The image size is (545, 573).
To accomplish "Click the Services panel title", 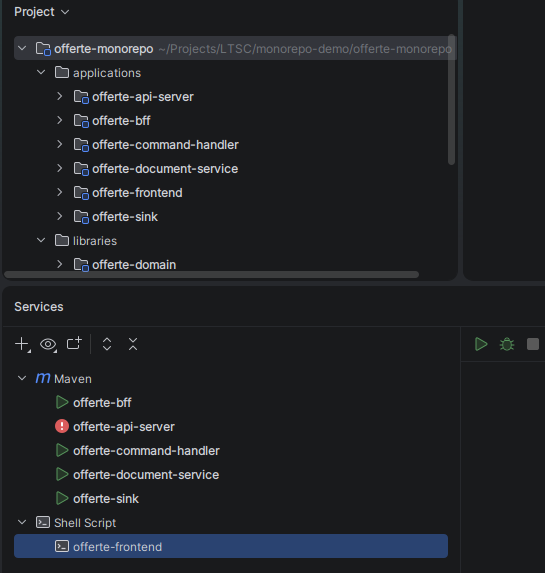I will pyautogui.click(x=39, y=307).
